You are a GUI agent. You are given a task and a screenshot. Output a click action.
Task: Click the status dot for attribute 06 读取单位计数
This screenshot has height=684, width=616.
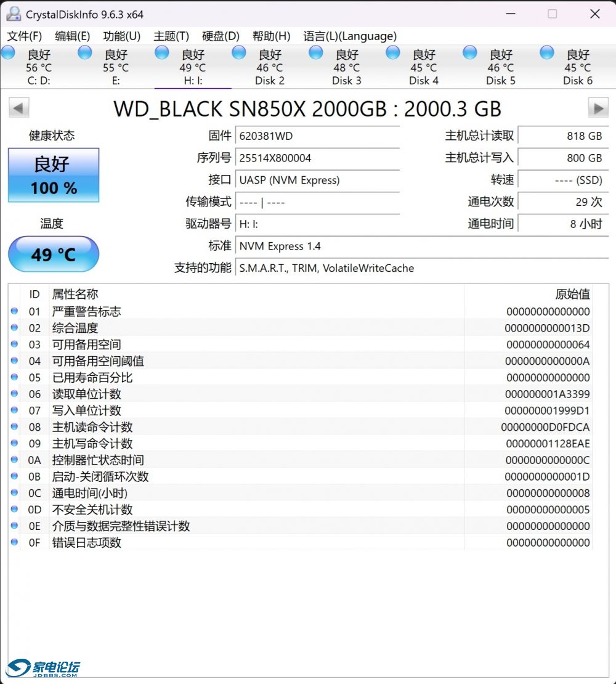[x=14, y=394]
